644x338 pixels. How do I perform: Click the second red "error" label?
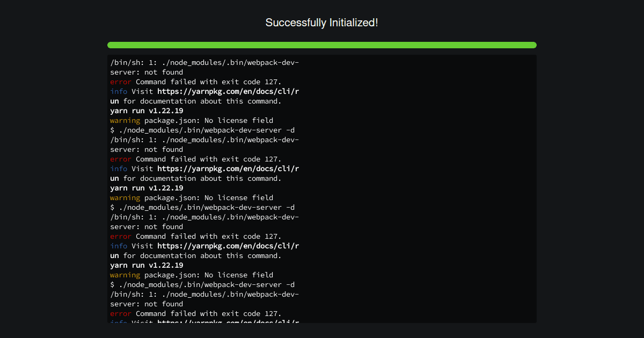(121, 159)
